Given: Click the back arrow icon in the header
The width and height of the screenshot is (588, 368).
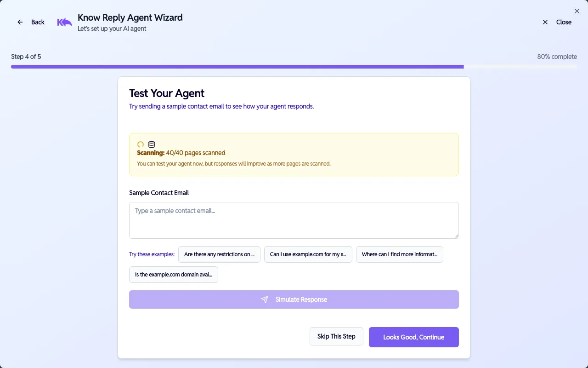Looking at the screenshot, I should [20, 22].
